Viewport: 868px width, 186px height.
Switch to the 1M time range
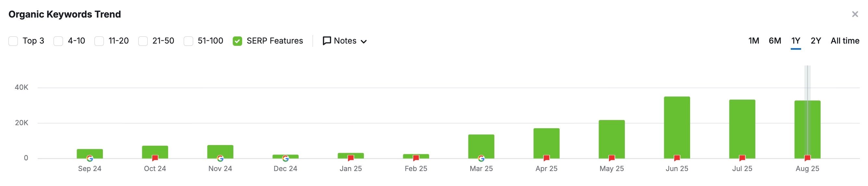753,41
